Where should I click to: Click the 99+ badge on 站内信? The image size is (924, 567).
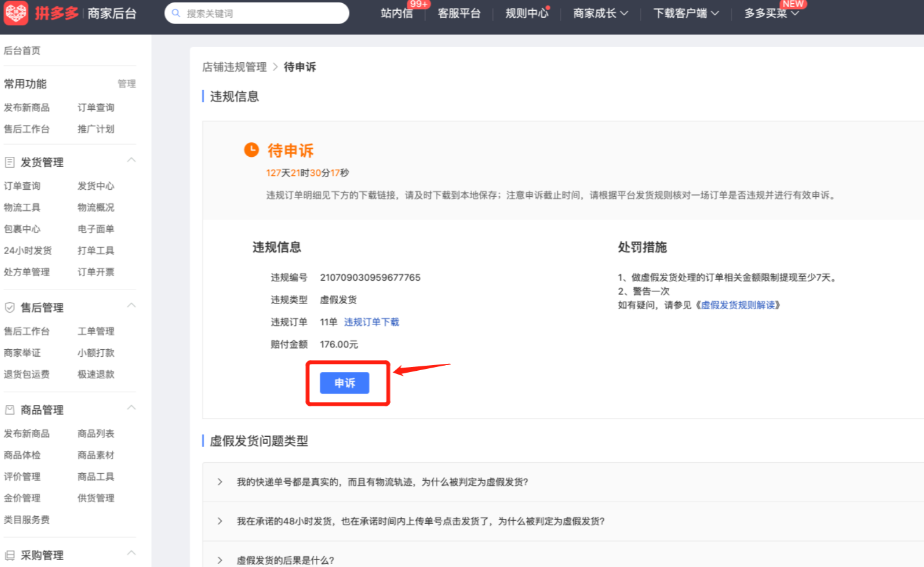[x=419, y=4]
